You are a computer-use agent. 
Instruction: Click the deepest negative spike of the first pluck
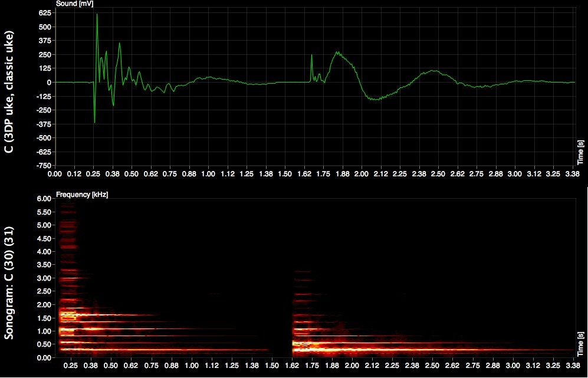pos(94,122)
